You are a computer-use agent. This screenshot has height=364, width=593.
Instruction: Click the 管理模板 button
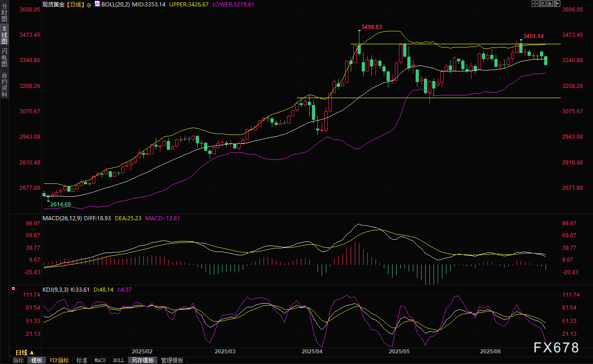(x=172, y=360)
